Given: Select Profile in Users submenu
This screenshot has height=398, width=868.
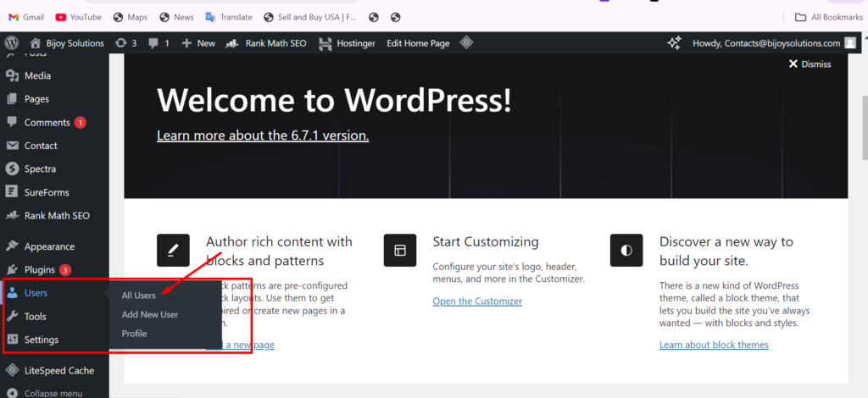Looking at the screenshot, I should [x=135, y=334].
